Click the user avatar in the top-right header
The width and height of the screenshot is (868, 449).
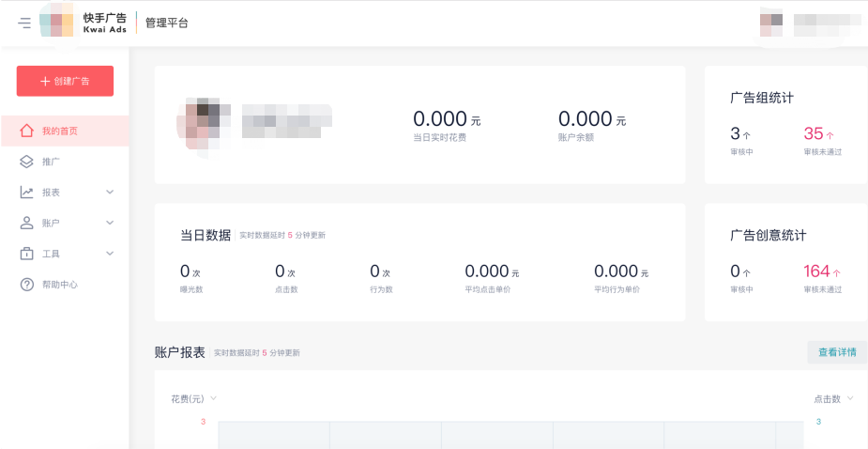pos(771,25)
